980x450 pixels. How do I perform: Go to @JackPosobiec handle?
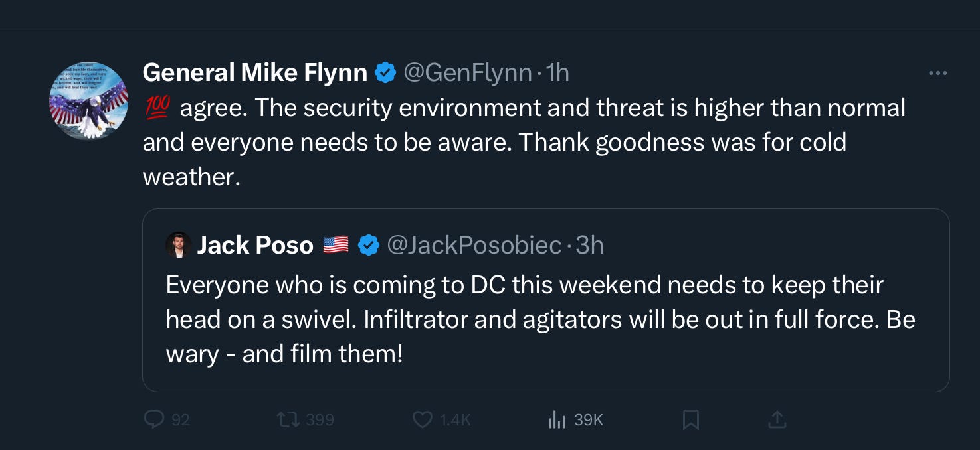pos(474,246)
